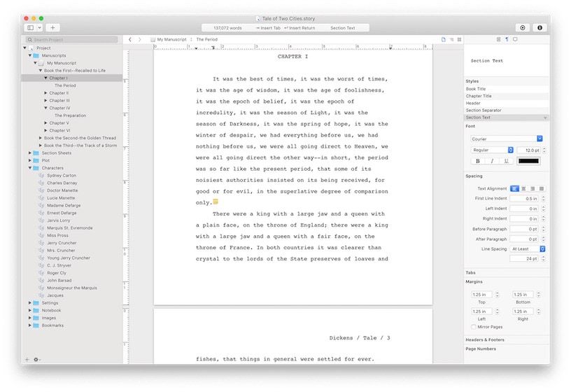Click the Insert Tab button

coord(268,28)
